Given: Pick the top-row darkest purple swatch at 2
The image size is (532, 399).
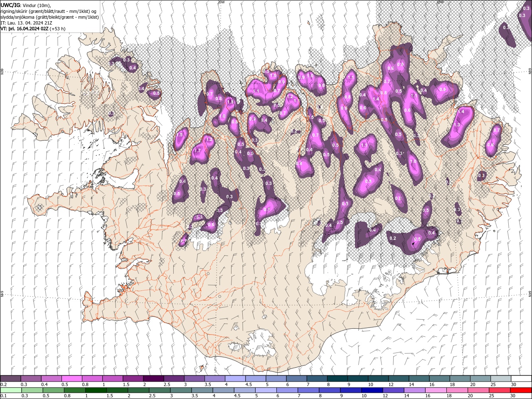Looking at the screenshot, I should pyautogui.click(x=153, y=379).
